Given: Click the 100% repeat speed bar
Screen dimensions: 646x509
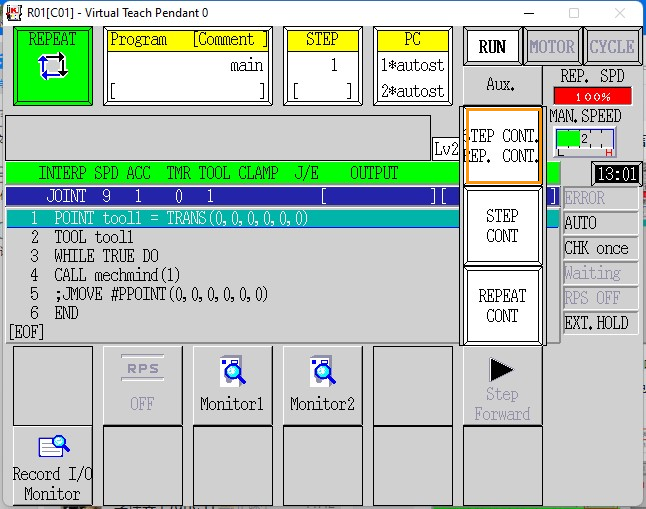Looking at the screenshot, I should 593,96.
